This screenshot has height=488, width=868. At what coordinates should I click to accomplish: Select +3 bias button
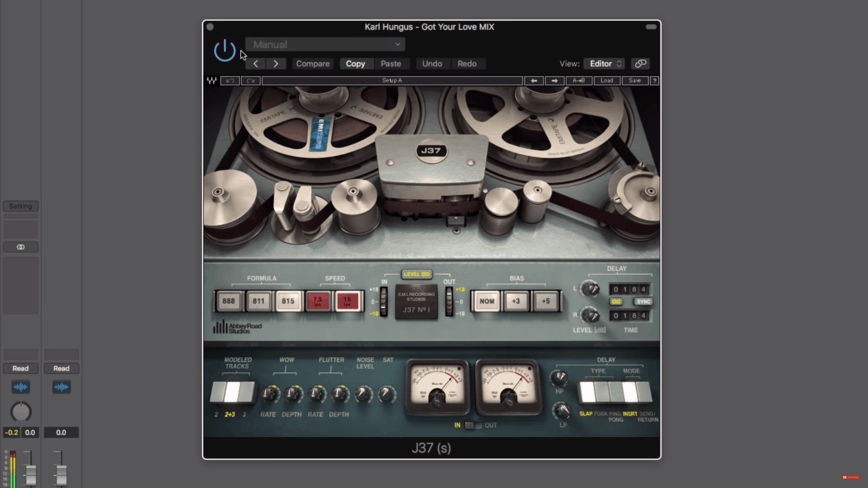point(516,301)
